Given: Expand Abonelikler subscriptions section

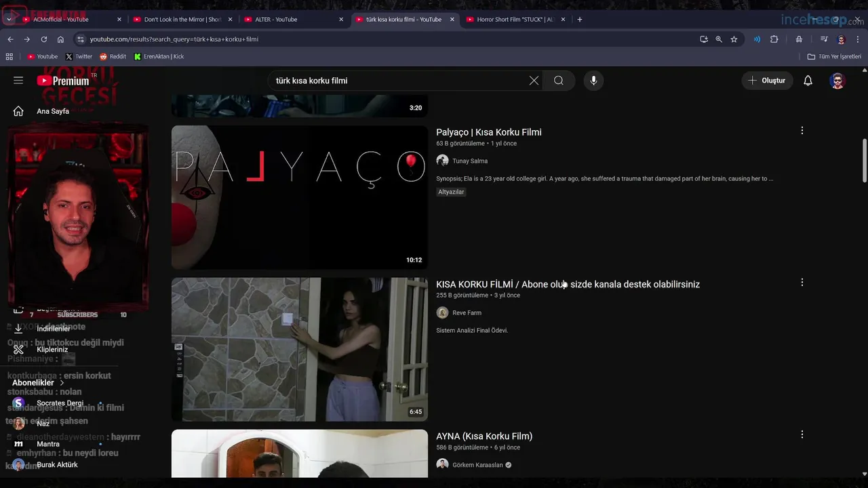Looking at the screenshot, I should pyautogui.click(x=38, y=383).
